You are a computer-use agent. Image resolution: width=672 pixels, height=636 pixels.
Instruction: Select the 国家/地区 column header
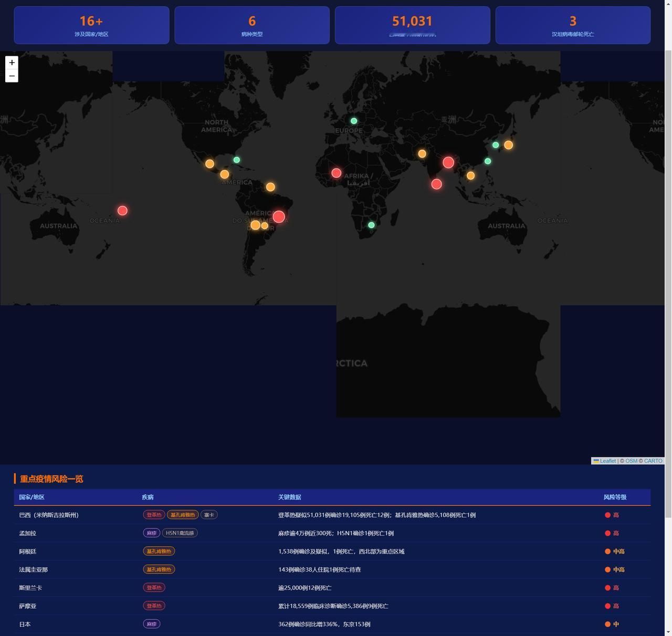(x=31, y=497)
